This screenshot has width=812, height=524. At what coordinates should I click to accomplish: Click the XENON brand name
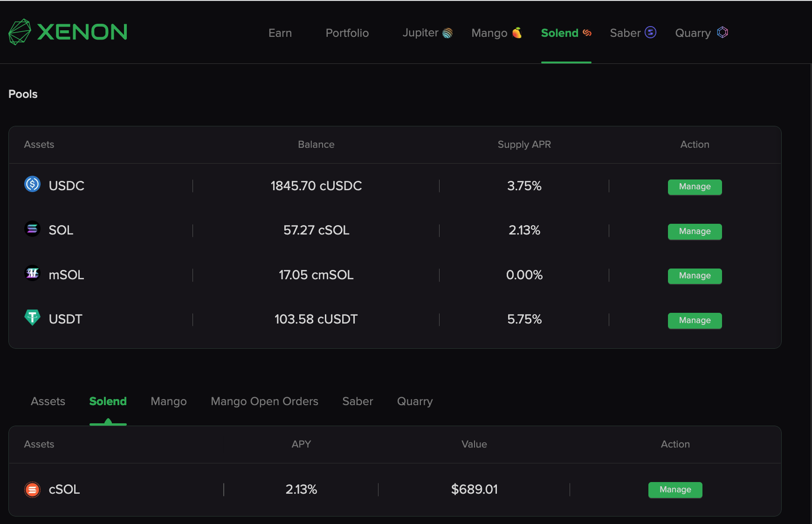[x=82, y=32]
